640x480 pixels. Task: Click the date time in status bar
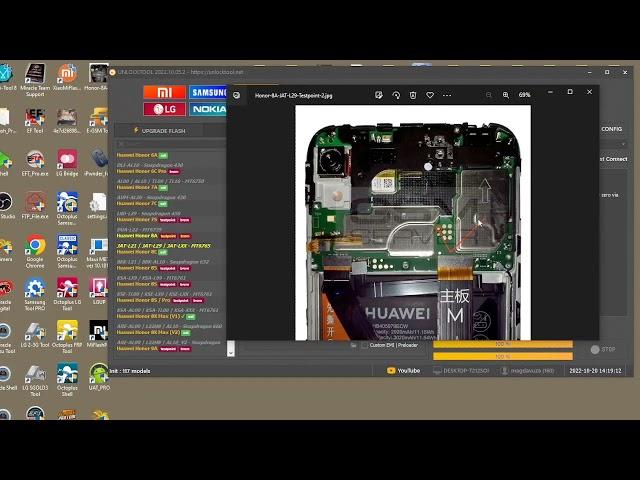595,371
